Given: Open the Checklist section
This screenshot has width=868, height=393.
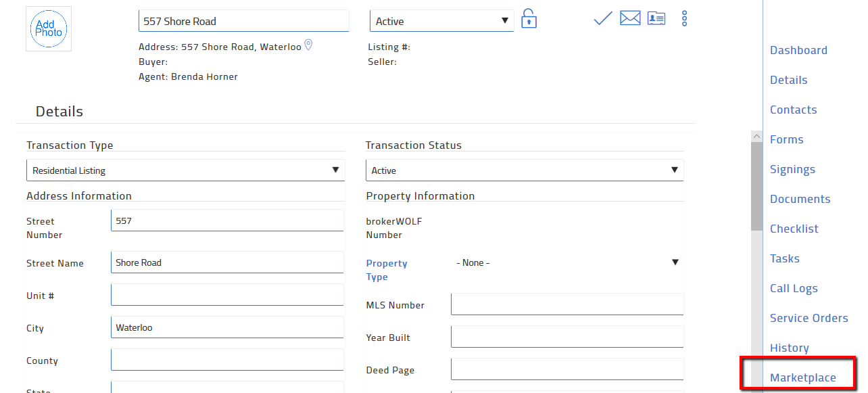Looking at the screenshot, I should (794, 228).
